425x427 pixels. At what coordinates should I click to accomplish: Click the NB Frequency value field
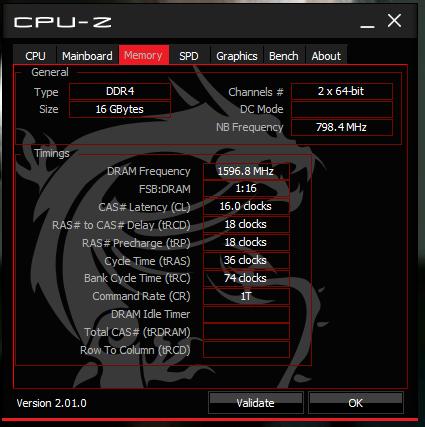click(342, 127)
